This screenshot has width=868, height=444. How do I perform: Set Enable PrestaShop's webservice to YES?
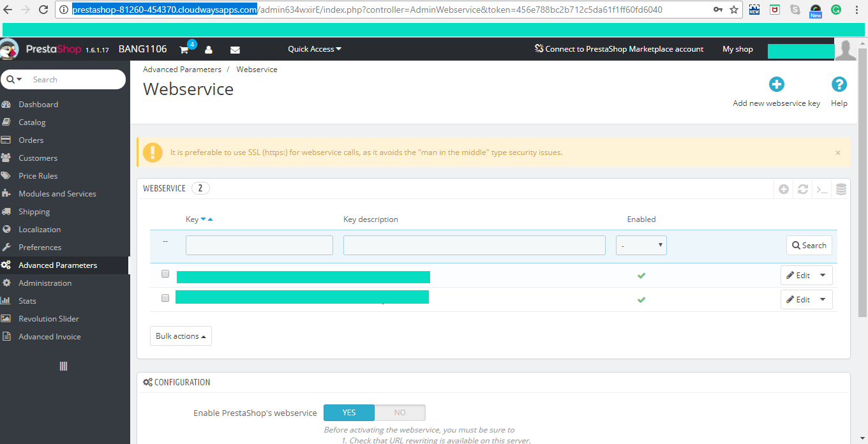coord(349,413)
